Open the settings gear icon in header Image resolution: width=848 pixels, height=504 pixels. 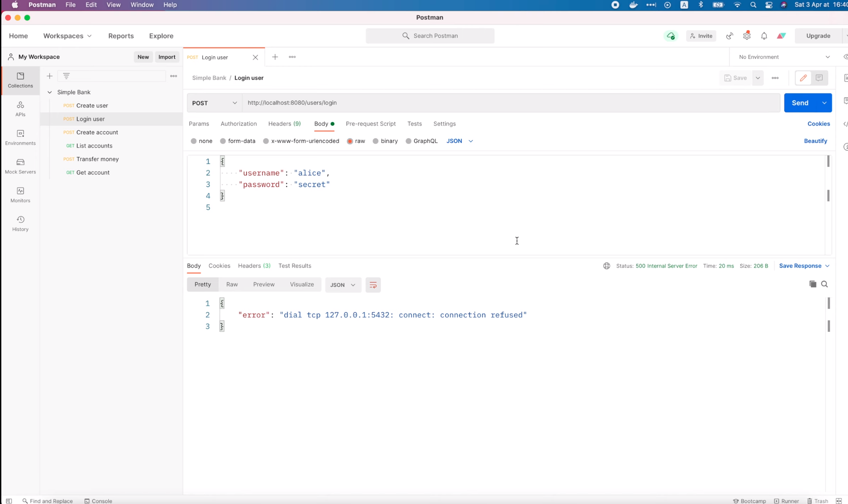pos(747,36)
